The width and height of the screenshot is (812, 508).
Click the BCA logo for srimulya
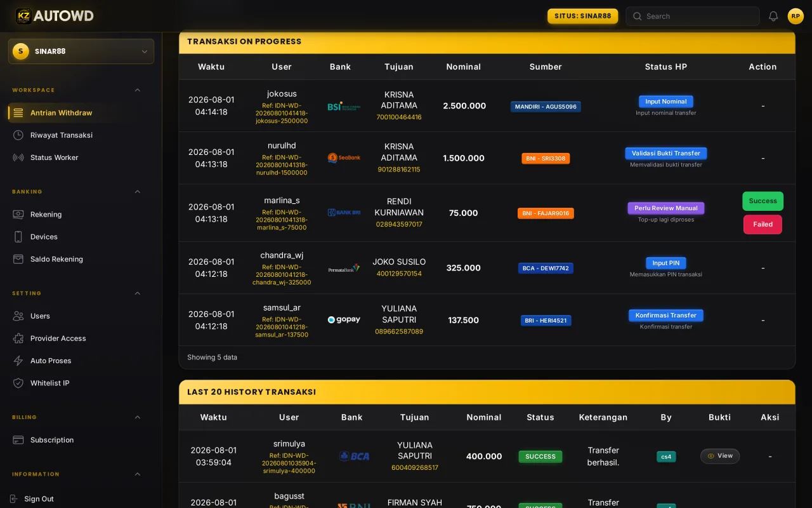pos(354,456)
